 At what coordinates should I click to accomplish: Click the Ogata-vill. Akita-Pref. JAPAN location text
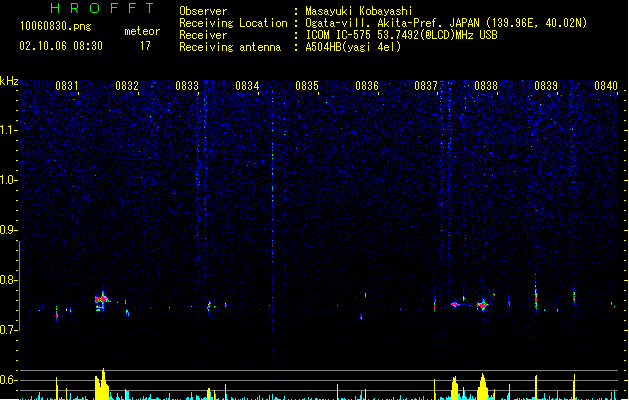pyautogui.click(x=446, y=23)
